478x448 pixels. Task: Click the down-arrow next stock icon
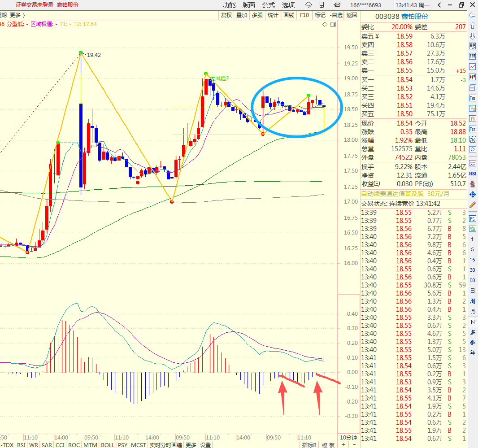[x=472, y=36]
